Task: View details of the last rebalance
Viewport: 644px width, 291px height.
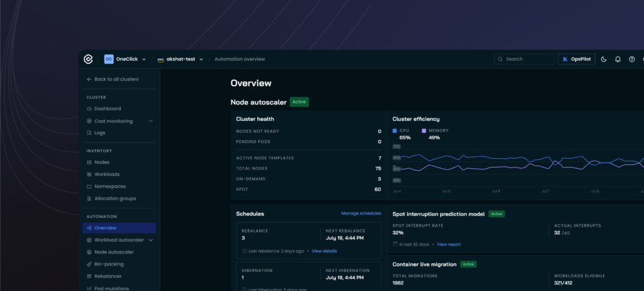Action: tap(324, 251)
